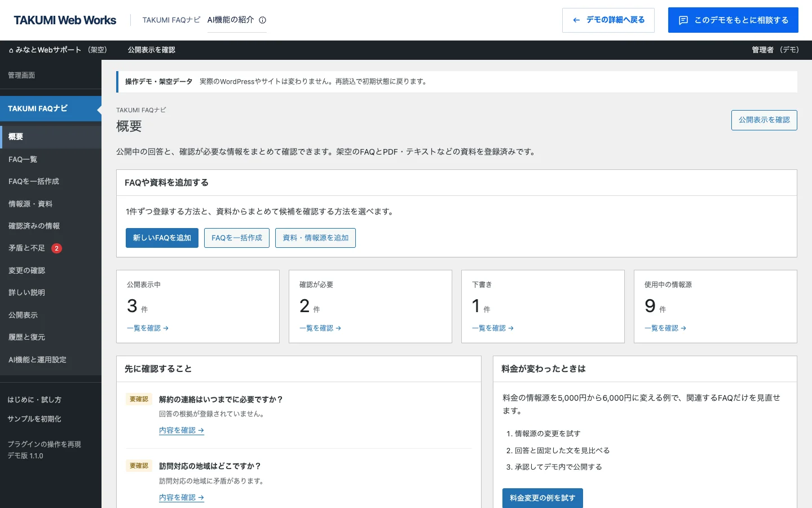Click 内容を確認 link for 訪問対応の地域 question
The image size is (812, 508).
(182, 497)
